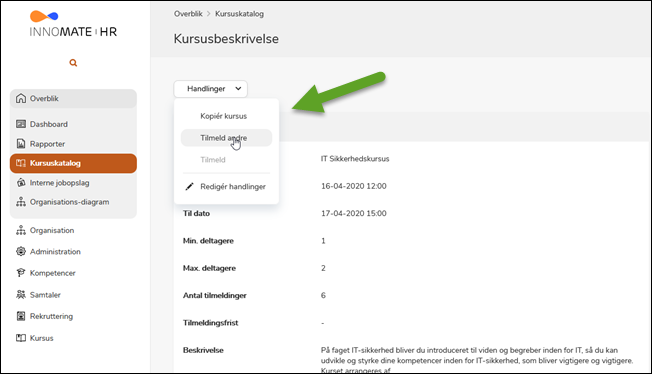Click the start date 16-04-2020 12:00
652x374 pixels.
[353, 186]
